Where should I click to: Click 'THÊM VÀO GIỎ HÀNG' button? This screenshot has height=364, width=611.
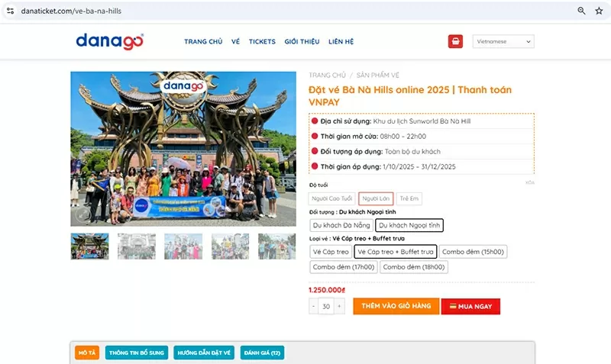tap(396, 306)
